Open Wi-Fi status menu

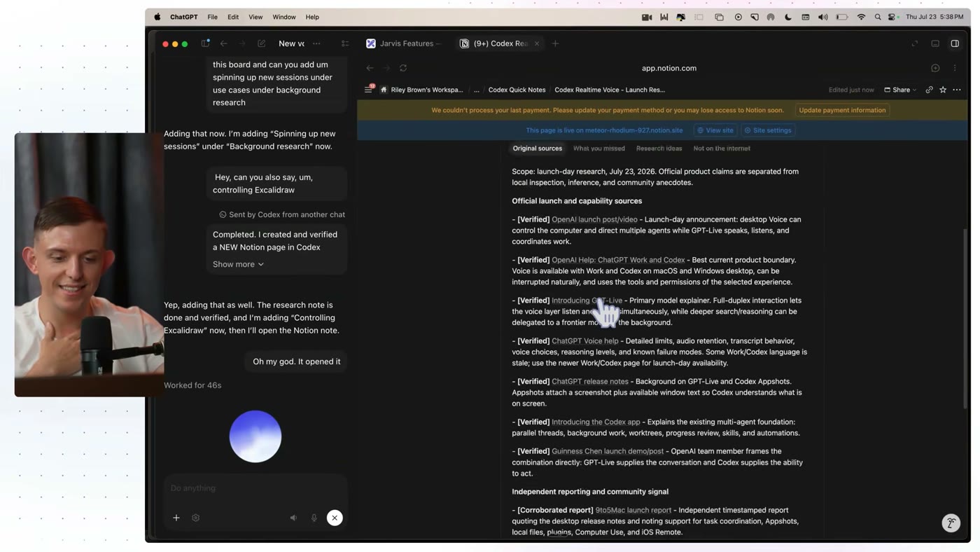(861, 17)
